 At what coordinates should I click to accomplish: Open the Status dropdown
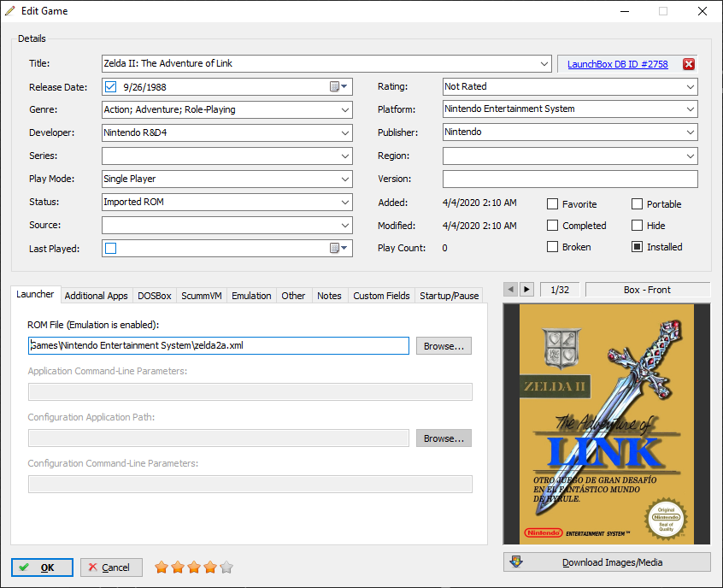345,202
